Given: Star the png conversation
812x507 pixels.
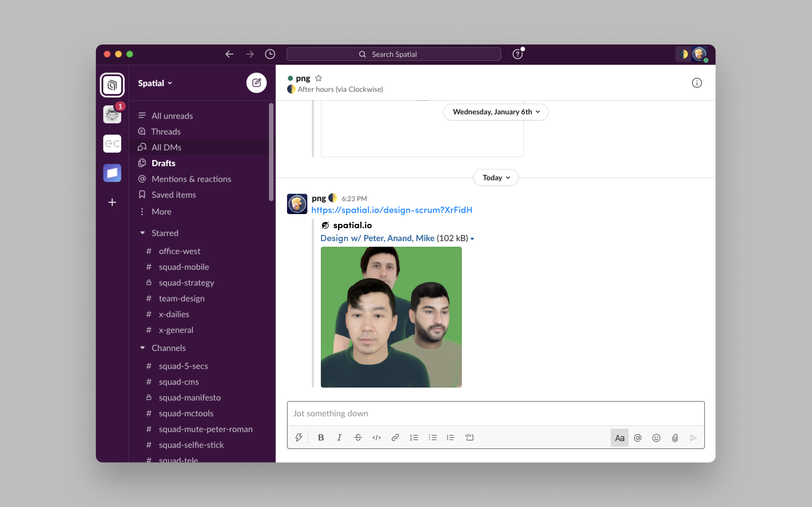Looking at the screenshot, I should pos(318,78).
